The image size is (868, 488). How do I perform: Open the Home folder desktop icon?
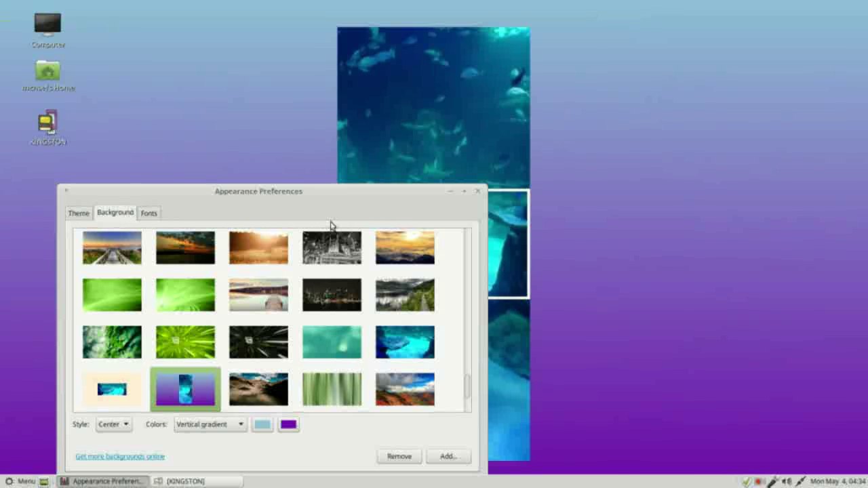coord(47,75)
